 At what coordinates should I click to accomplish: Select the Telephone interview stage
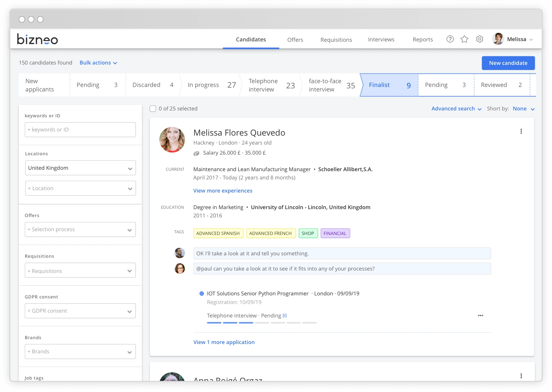[270, 85]
